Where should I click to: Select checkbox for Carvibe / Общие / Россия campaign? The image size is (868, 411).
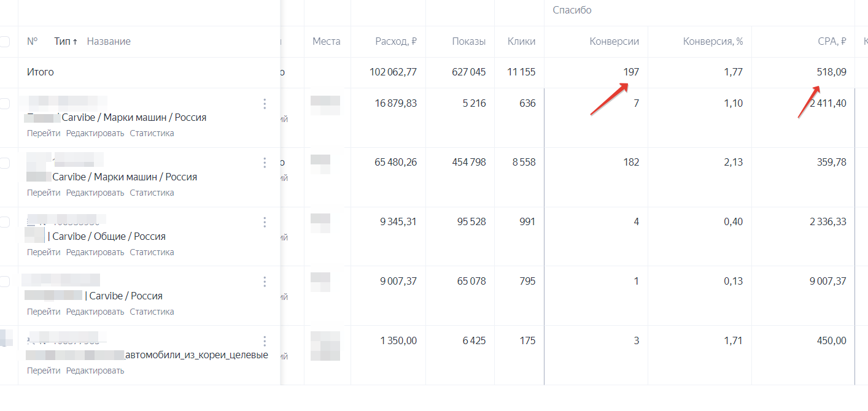click(4, 222)
